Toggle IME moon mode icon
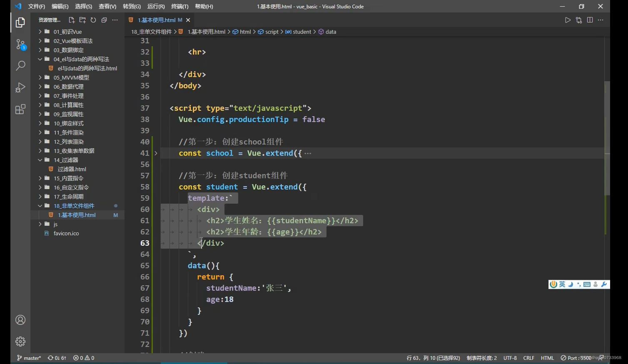The width and height of the screenshot is (628, 364). coord(571,284)
